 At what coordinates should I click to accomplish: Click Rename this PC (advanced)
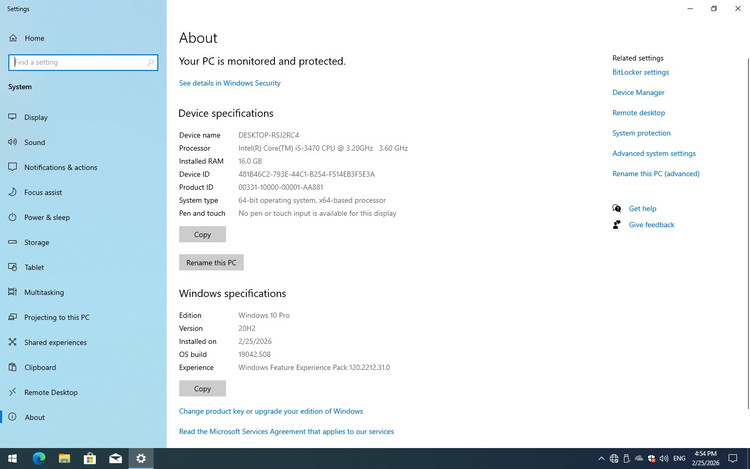coord(656,174)
